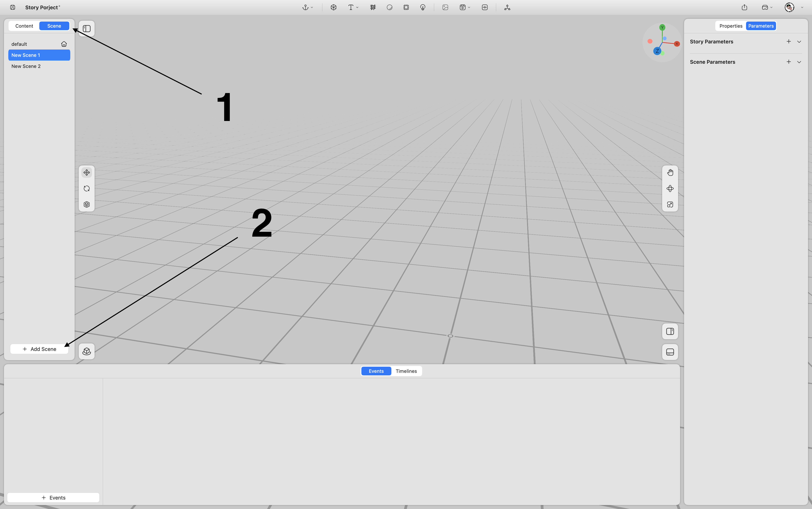This screenshot has height=509, width=812.
Task: Add a 3D cube object
Action: click(333, 7)
